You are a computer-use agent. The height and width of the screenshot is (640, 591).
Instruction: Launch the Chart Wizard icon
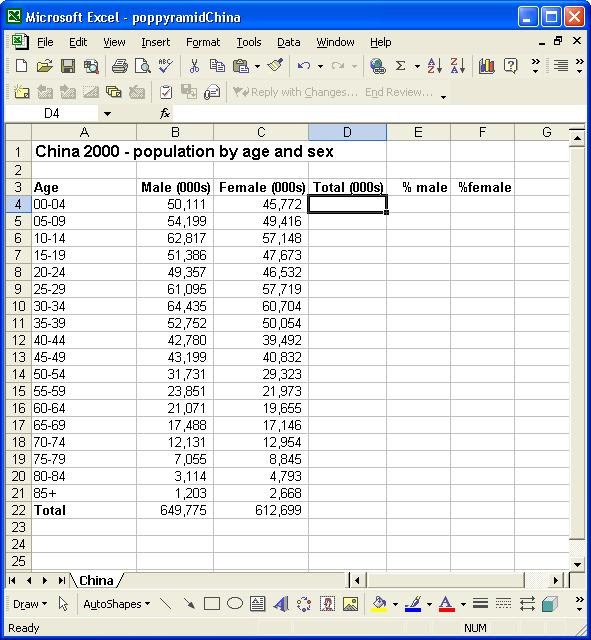coord(487,66)
